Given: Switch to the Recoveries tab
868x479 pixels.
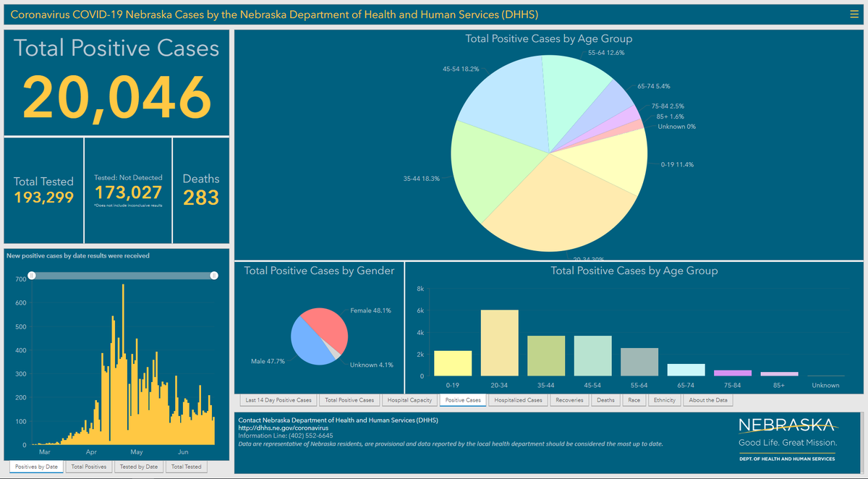Looking at the screenshot, I should [570, 400].
